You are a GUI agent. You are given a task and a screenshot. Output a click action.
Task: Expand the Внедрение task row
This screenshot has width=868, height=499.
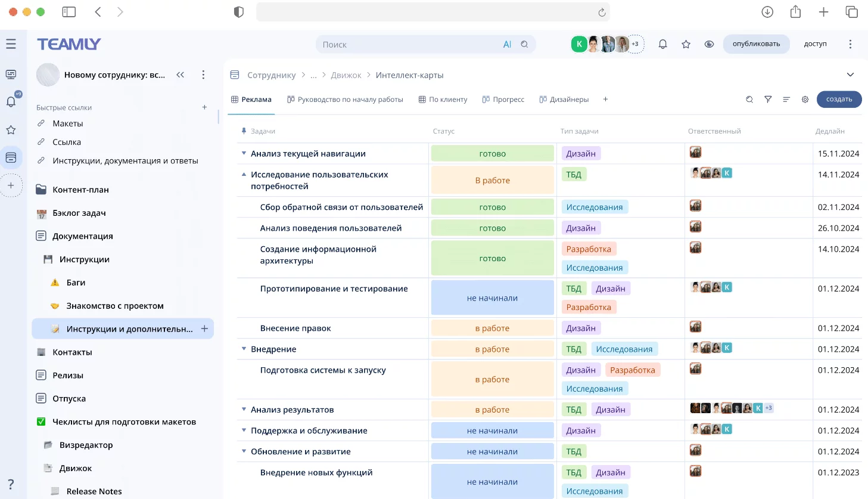click(244, 349)
